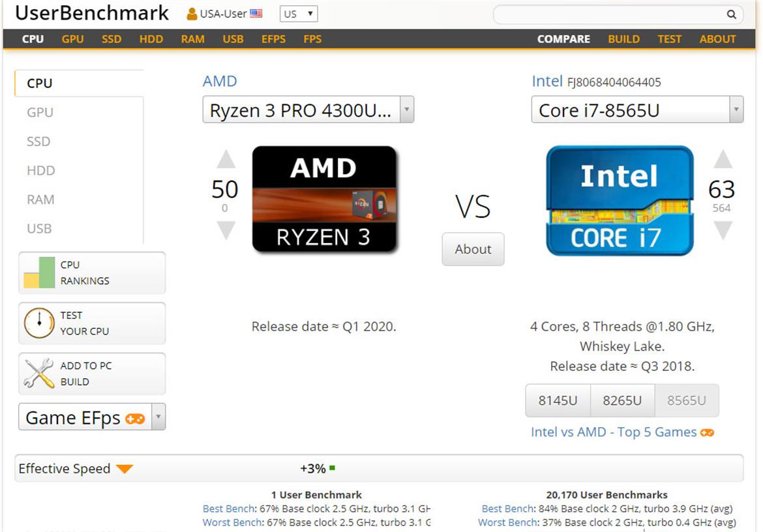Click Add to PC Build button
This screenshot has width=763, height=532.
click(92, 374)
